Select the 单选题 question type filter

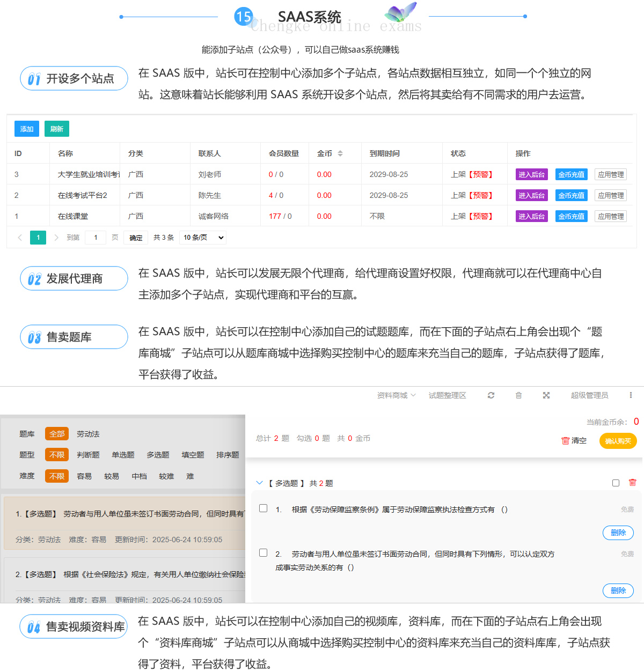[123, 455]
